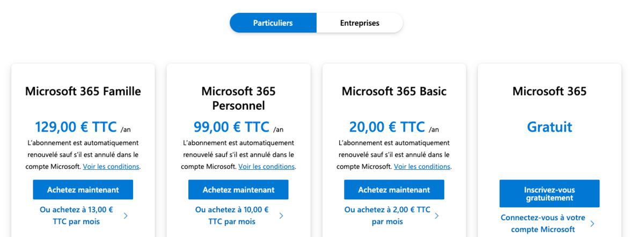Open Voir les conditions under Basic plan
The width and height of the screenshot is (644, 237).
[422, 167]
